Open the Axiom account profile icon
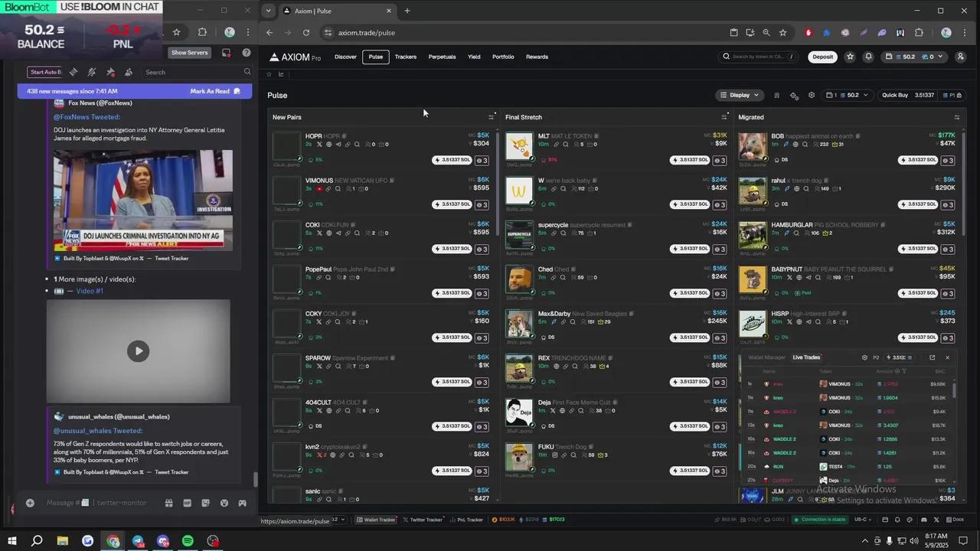The height and width of the screenshot is (551, 980). tap(961, 57)
